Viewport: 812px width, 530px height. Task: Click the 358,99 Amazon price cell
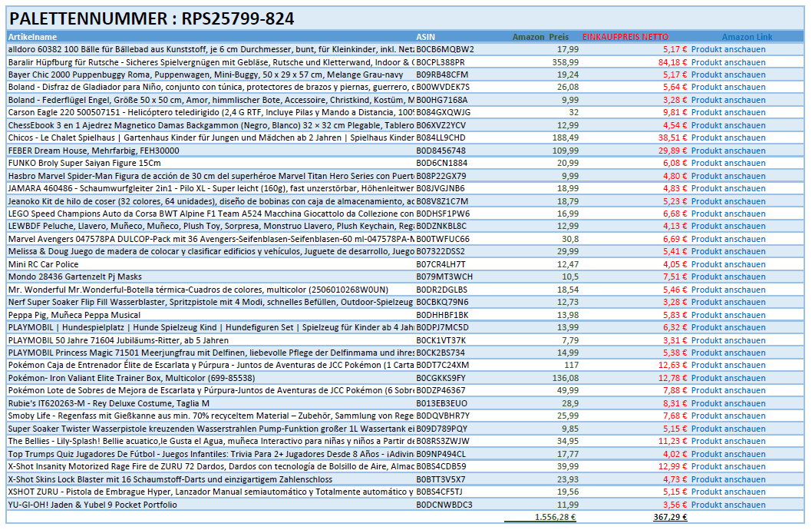coord(565,62)
